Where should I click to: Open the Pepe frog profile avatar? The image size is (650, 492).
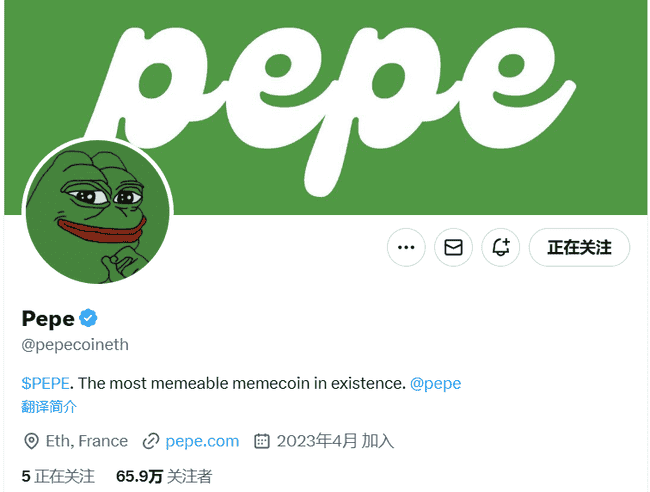click(98, 212)
